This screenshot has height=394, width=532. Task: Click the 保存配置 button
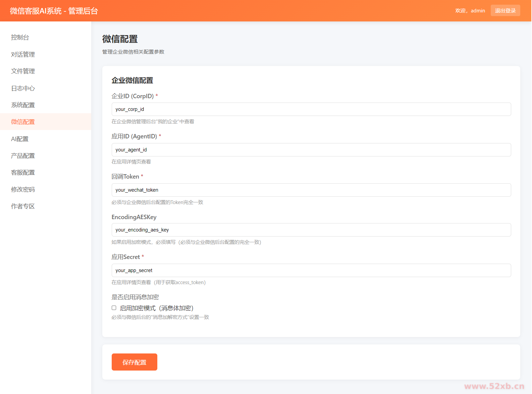(x=134, y=362)
